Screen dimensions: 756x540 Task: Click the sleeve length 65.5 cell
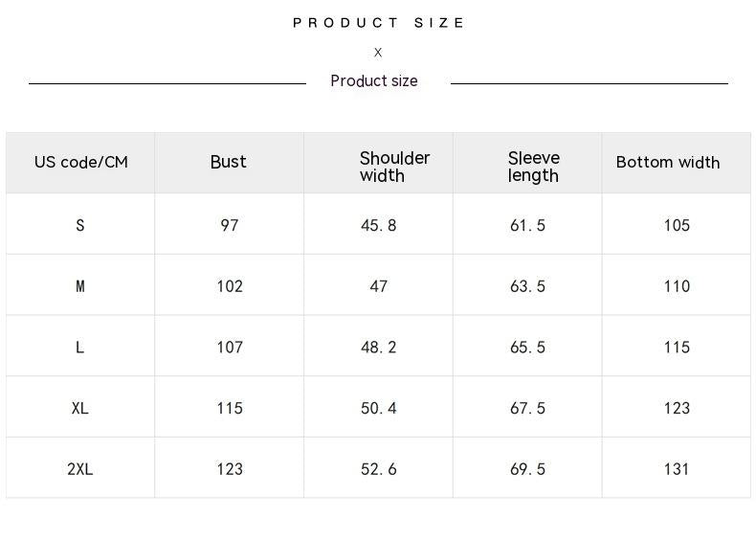527,348
